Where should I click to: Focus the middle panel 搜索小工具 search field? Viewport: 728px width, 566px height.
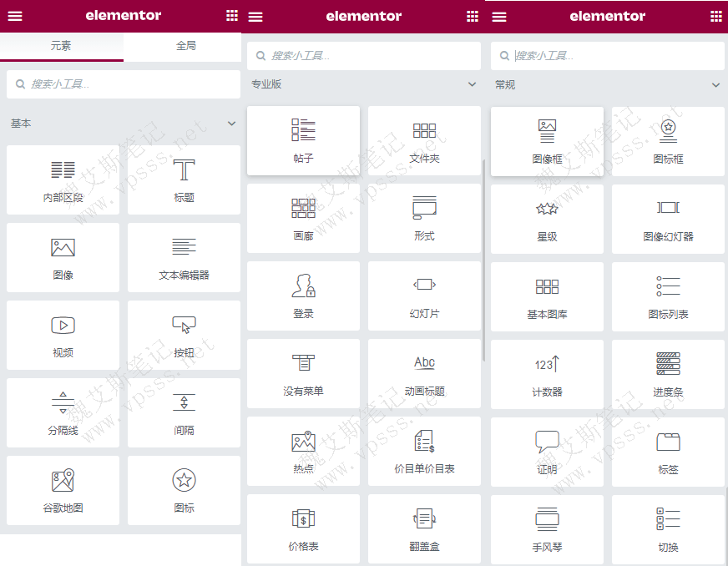click(x=363, y=56)
